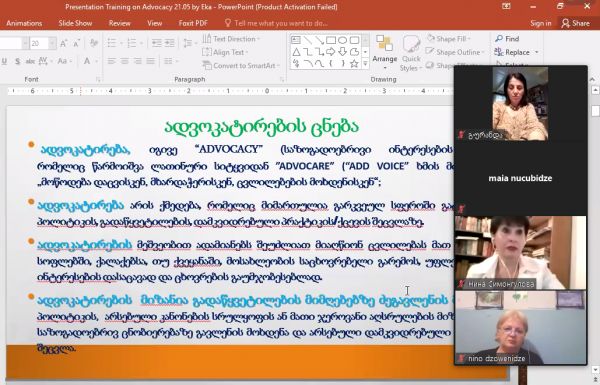The width and height of the screenshot is (600, 385).
Task: Toggle Underline formatting
Action: [4, 61]
